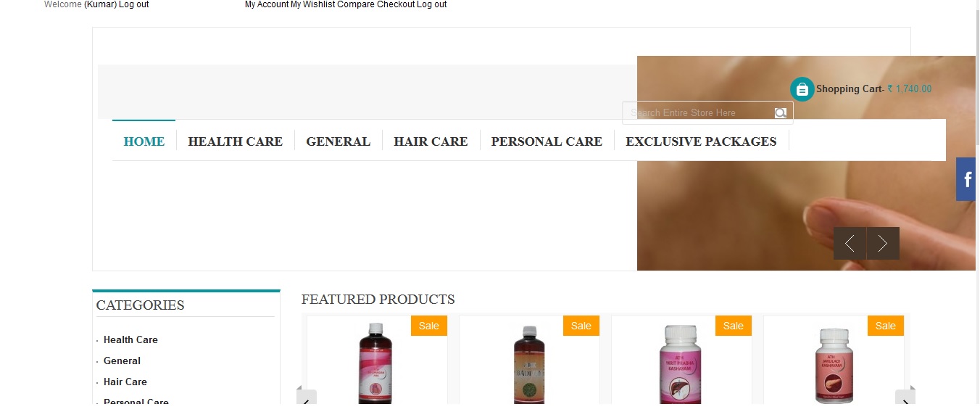Click featured products carousel left arrow
The height and width of the screenshot is (420, 980).
(307, 400)
